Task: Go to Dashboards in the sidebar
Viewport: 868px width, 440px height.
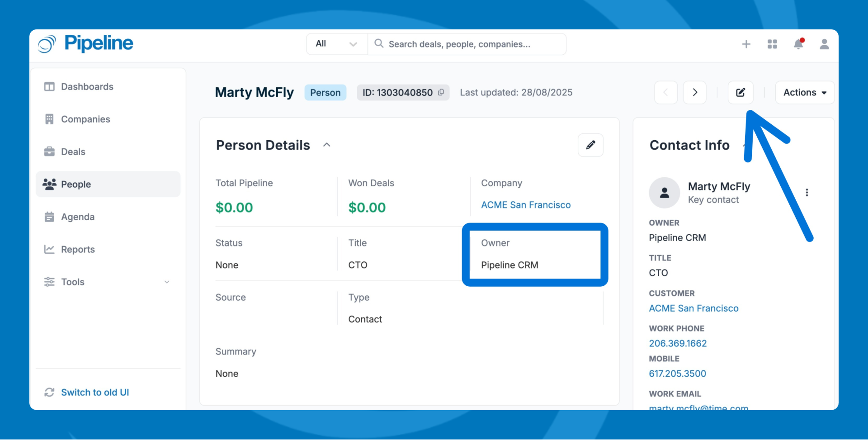Action: pyautogui.click(x=108, y=86)
